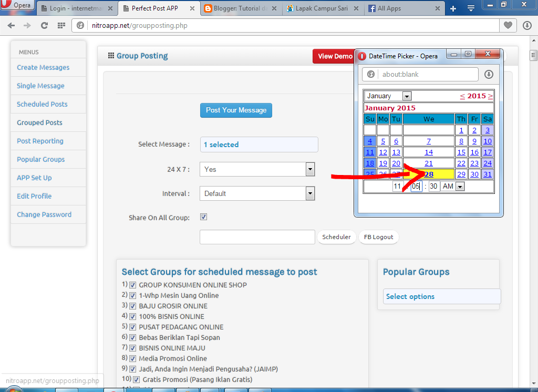Click the Opera menu button
The image size is (538, 392).
coord(17,5)
